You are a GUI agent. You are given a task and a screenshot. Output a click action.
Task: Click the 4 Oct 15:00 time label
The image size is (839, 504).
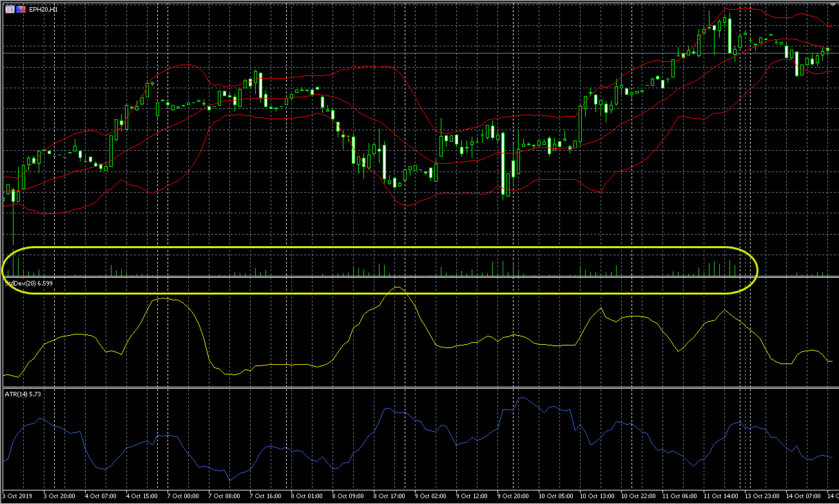coord(142,496)
